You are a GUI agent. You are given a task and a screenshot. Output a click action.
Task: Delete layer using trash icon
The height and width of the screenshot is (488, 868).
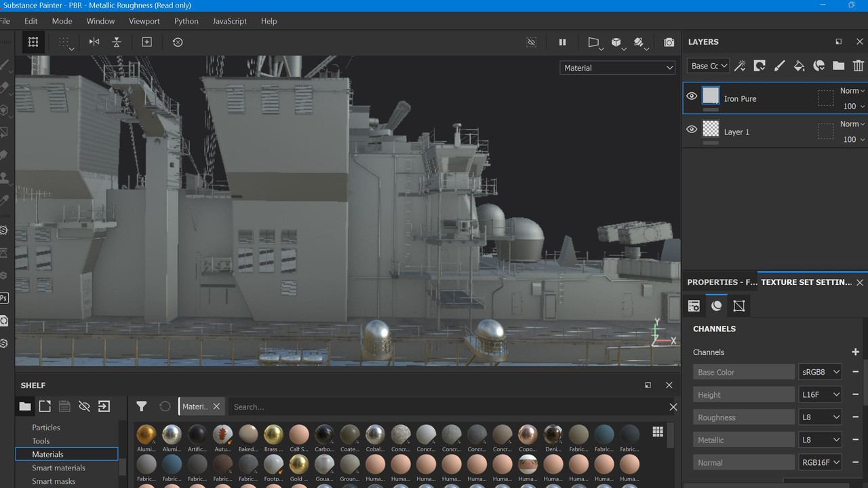coord(859,66)
